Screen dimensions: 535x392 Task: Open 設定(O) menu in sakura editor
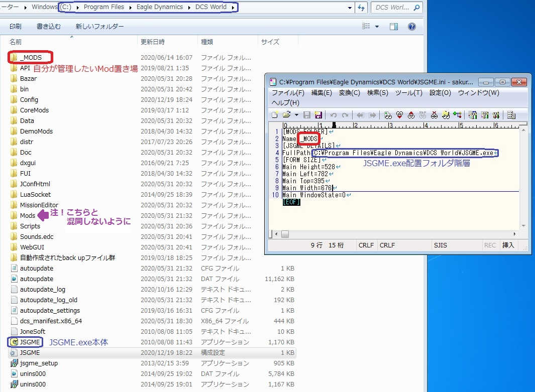tap(440, 93)
